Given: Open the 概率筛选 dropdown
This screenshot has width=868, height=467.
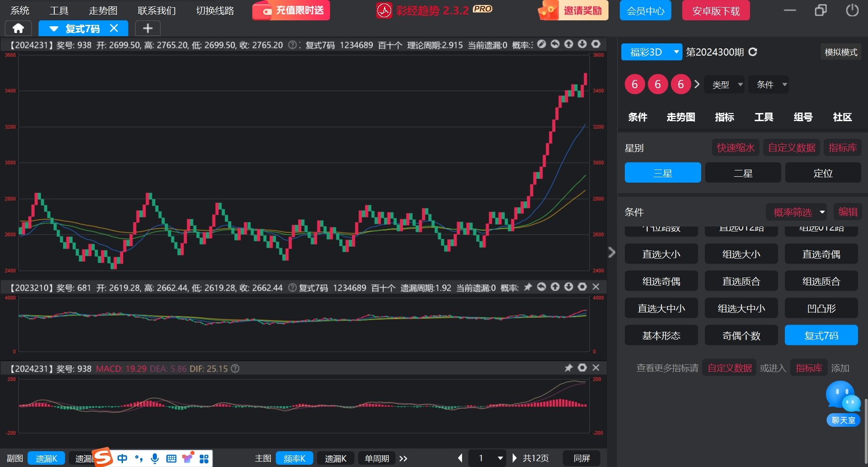Looking at the screenshot, I should (797, 212).
